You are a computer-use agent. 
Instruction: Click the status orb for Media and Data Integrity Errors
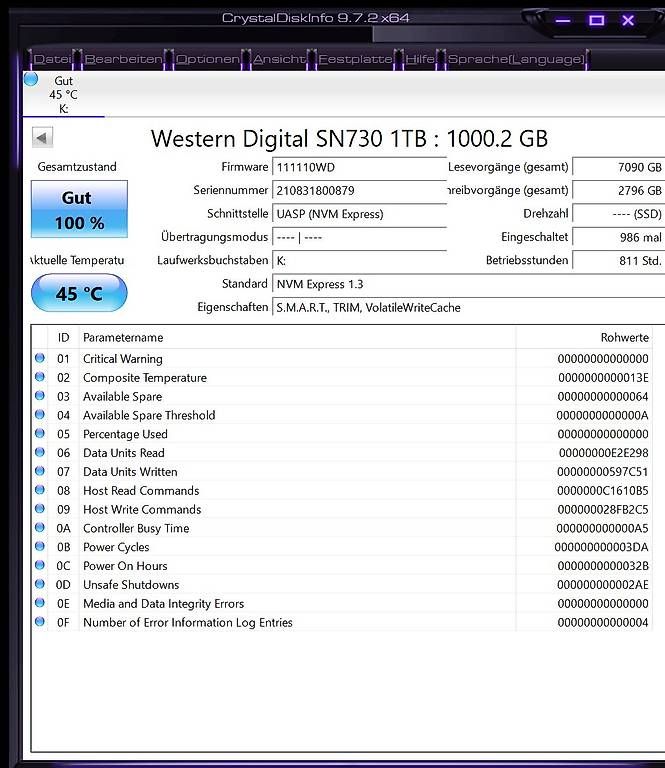pos(40,603)
